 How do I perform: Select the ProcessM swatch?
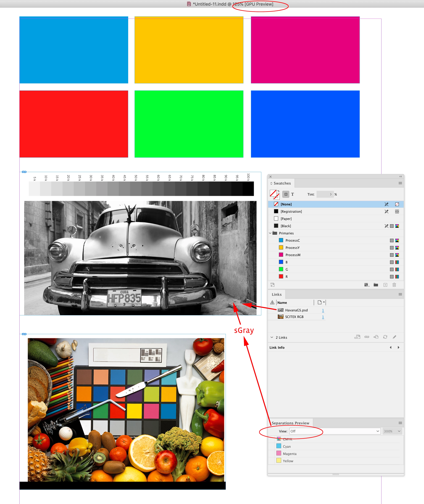tap(293, 255)
